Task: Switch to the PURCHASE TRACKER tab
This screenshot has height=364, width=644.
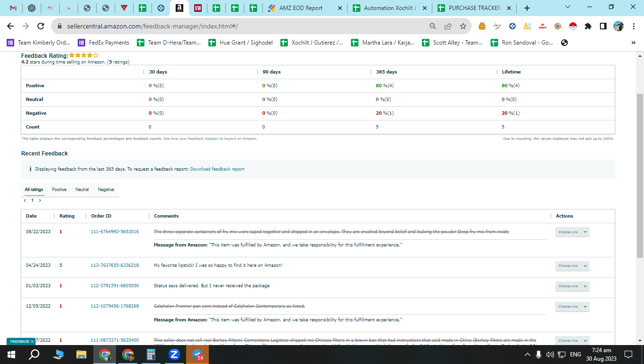Action: (475, 8)
